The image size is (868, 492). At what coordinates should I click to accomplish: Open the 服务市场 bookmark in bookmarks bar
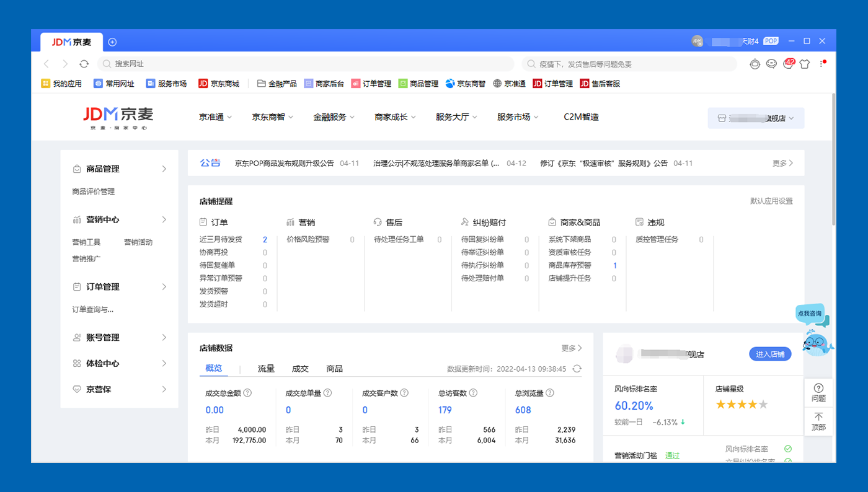(x=167, y=84)
